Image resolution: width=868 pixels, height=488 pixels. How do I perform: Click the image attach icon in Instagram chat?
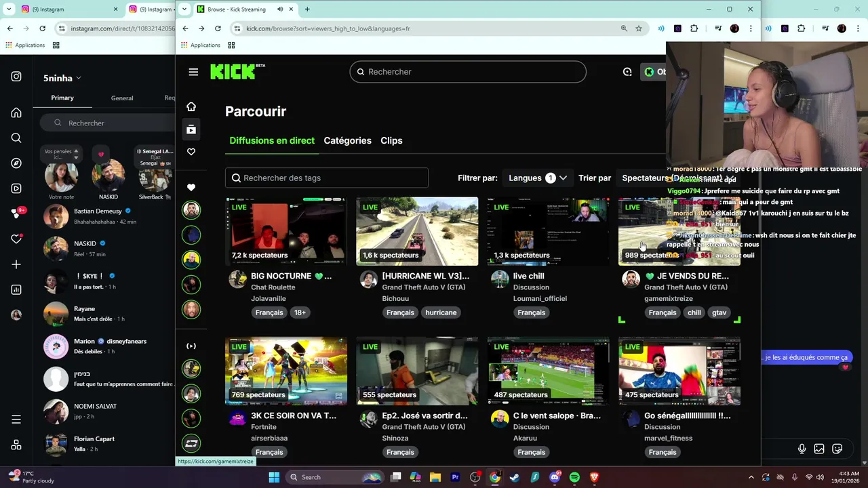[819, 449]
